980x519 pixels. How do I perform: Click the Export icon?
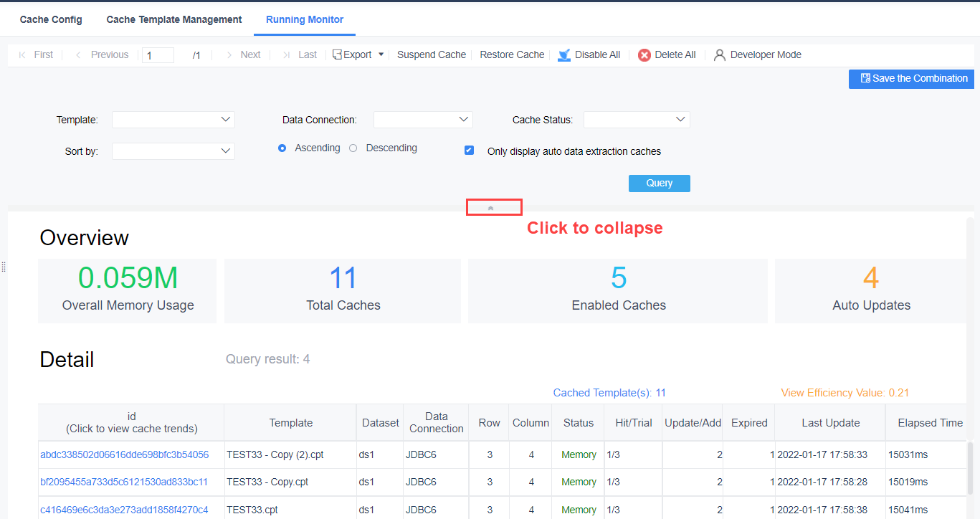[338, 54]
